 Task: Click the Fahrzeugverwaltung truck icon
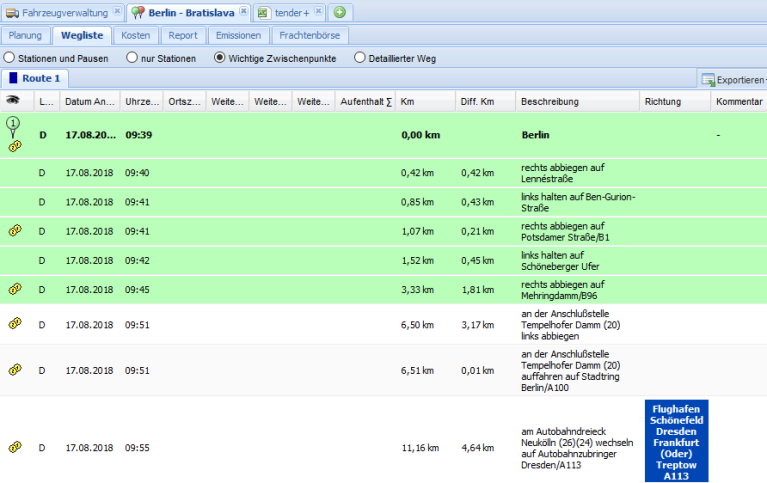12,12
